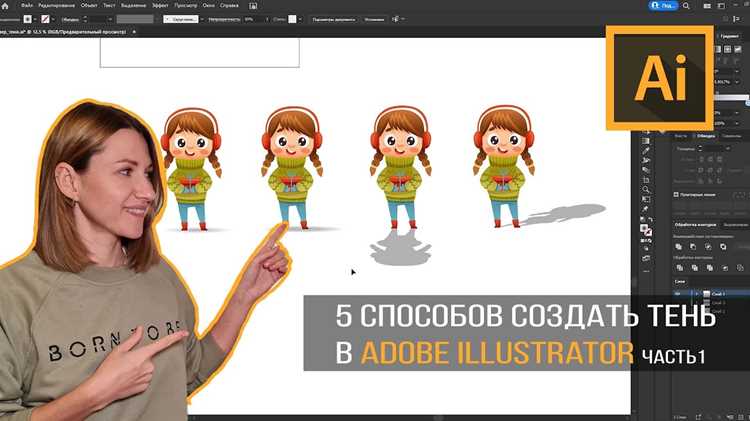This screenshot has height=421, width=750.
Task: Open the Просмотр menu
Action: [186, 6]
